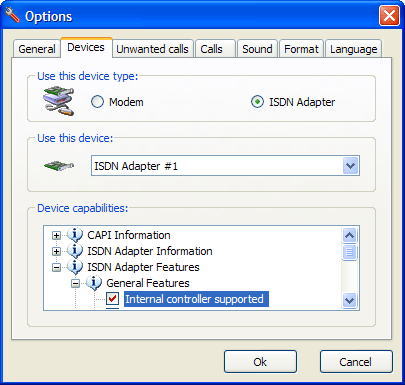This screenshot has height=385, width=405.
Task: Switch to the Format tab
Action: coord(301,49)
